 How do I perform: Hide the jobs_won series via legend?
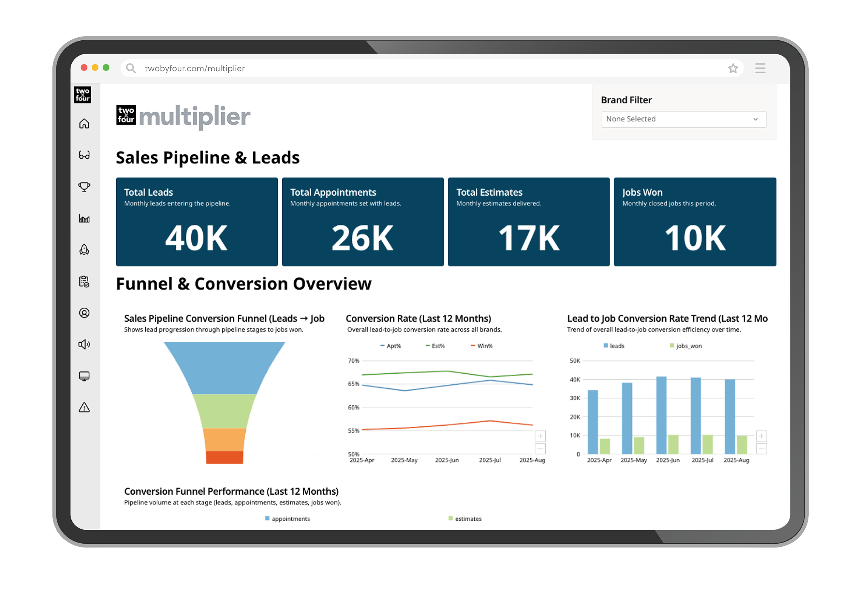point(685,346)
